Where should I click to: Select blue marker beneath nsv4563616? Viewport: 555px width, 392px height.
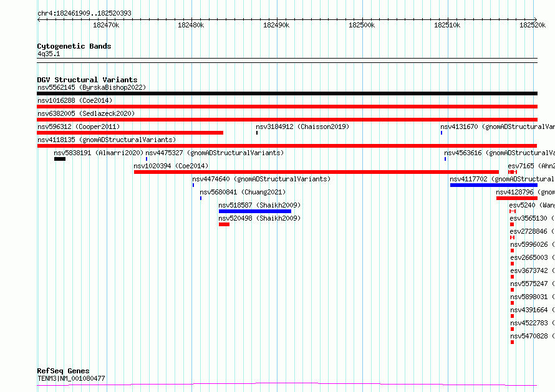[x=445, y=159]
